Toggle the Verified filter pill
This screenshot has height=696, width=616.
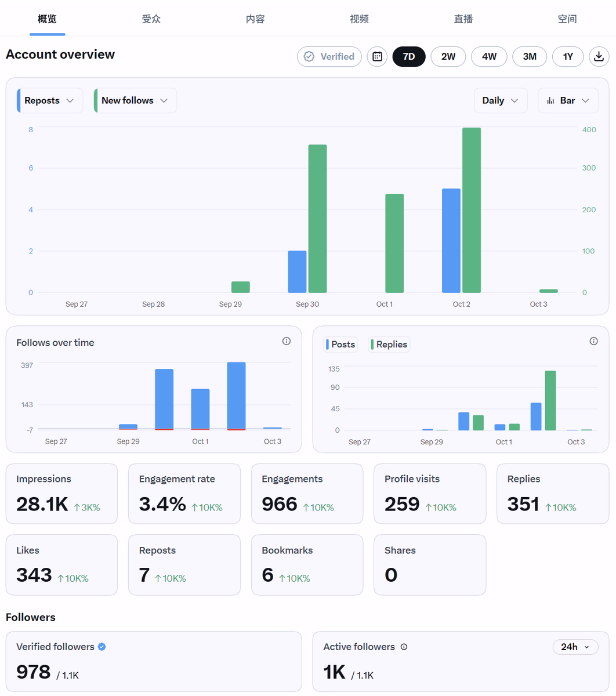coord(329,56)
